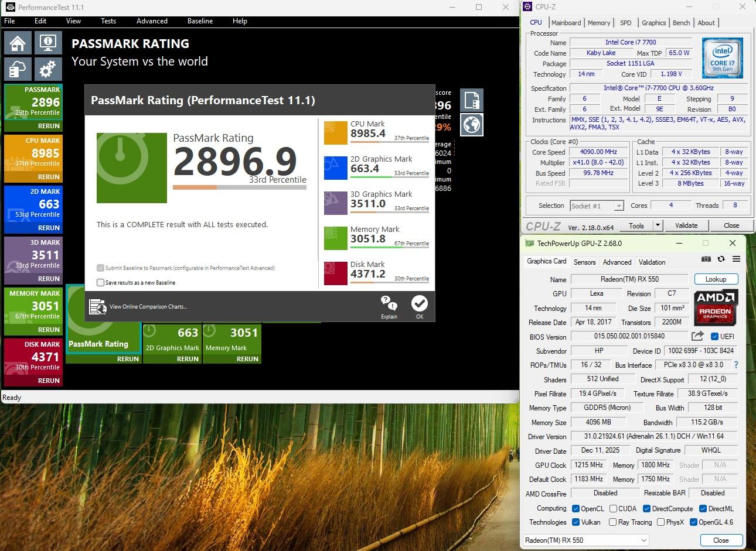This screenshot has height=551, width=756.
Task: Toggle Vulkan checkbox in GPU-Z
Action: [575, 522]
